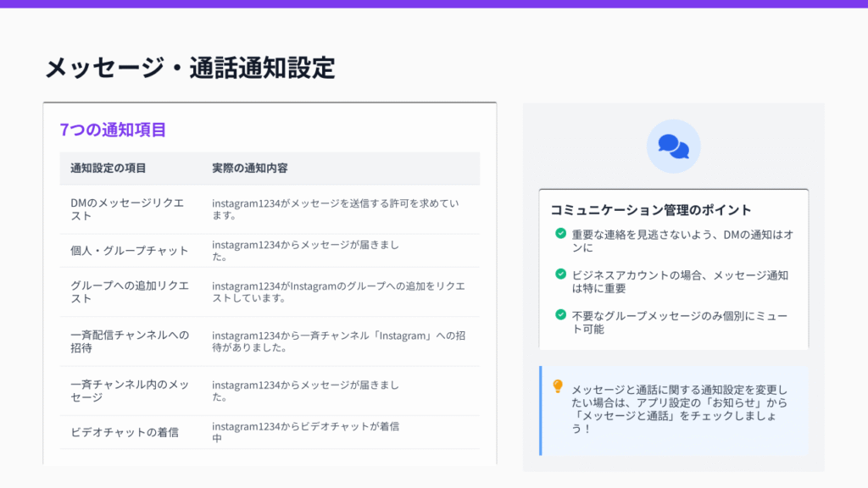Select the ビデオチャットの着信 table row
The width and height of the screenshot is (868, 488).
(x=270, y=432)
